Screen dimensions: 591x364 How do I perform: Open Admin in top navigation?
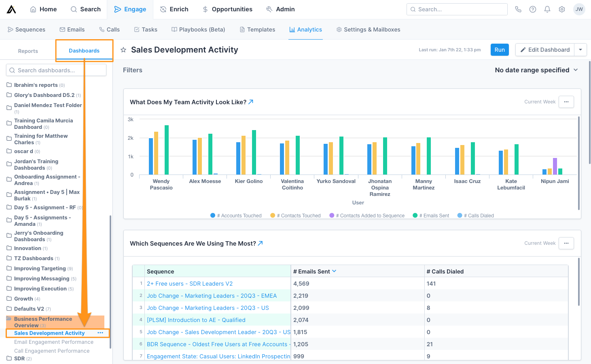280,9
